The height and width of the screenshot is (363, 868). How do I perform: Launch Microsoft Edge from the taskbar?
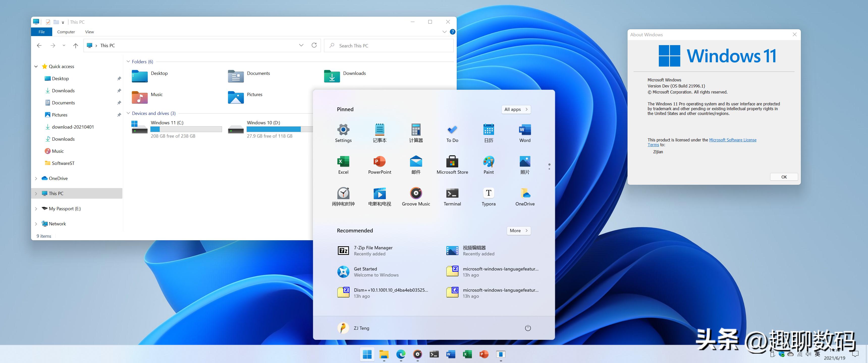click(x=401, y=354)
